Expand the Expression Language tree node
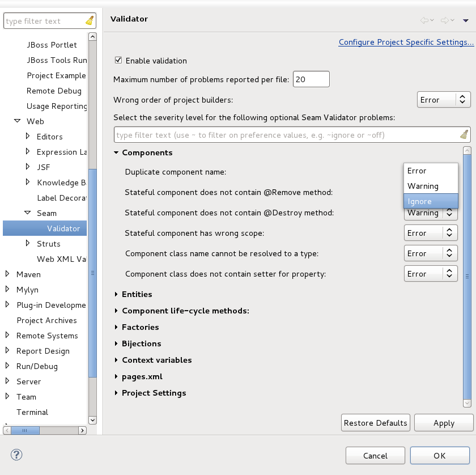Viewport: 476px width, 475px height. 28,151
